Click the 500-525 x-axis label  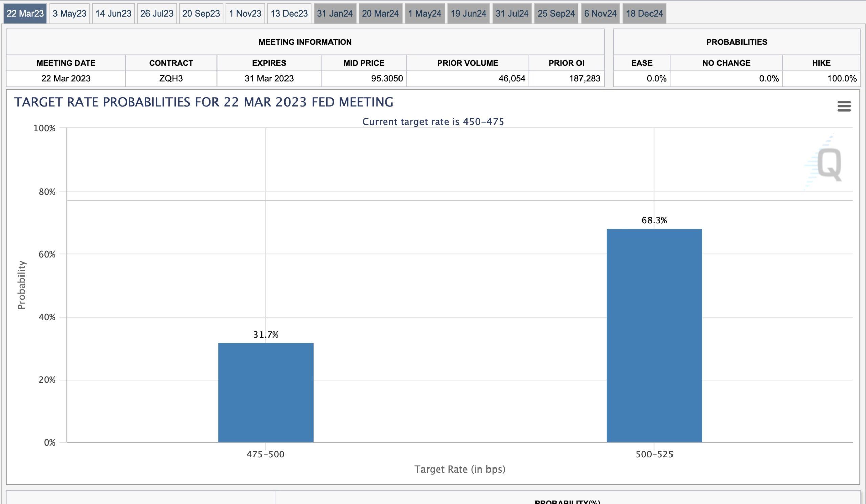click(x=654, y=454)
